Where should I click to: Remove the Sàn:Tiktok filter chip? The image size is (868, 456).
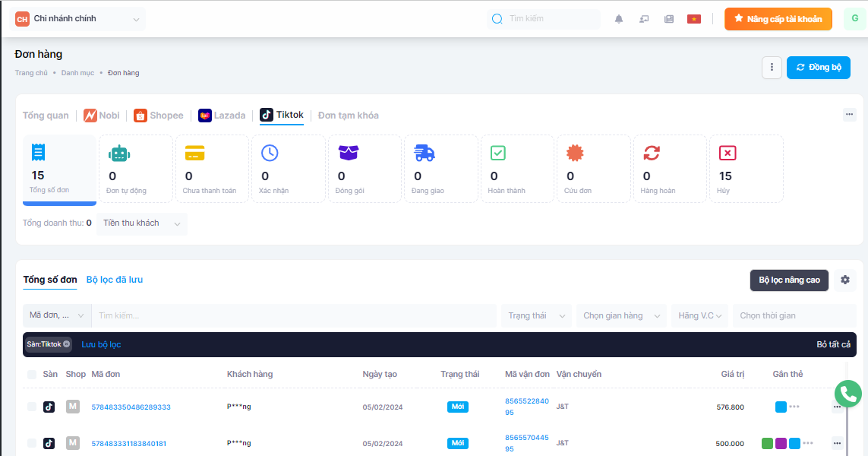(66, 344)
